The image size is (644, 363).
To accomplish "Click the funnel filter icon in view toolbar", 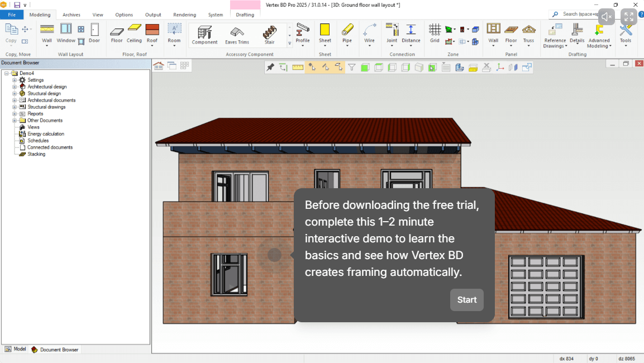I will (x=351, y=68).
